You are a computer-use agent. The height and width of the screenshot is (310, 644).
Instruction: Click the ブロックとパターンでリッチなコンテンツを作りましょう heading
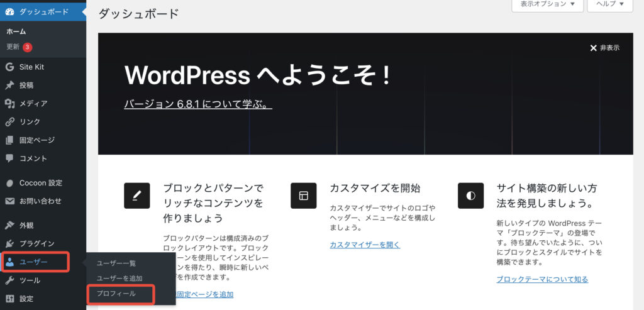pyautogui.click(x=213, y=203)
